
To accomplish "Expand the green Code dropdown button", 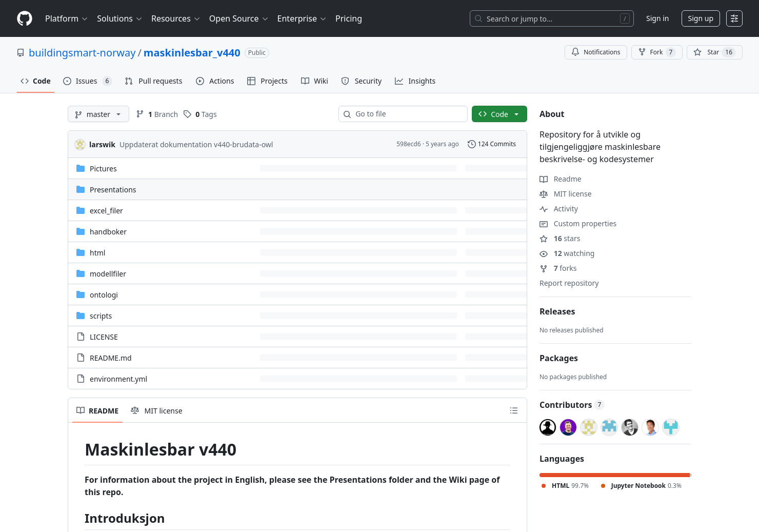I will pos(499,114).
